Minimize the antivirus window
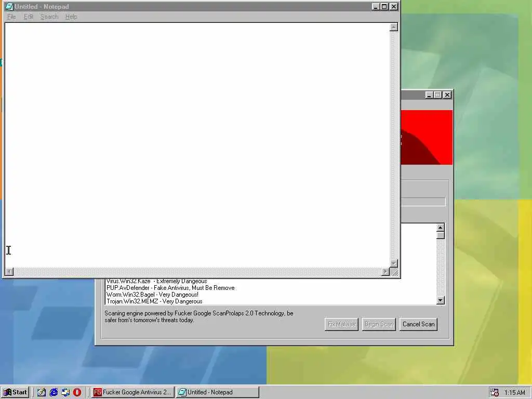532x399 pixels. (x=429, y=95)
